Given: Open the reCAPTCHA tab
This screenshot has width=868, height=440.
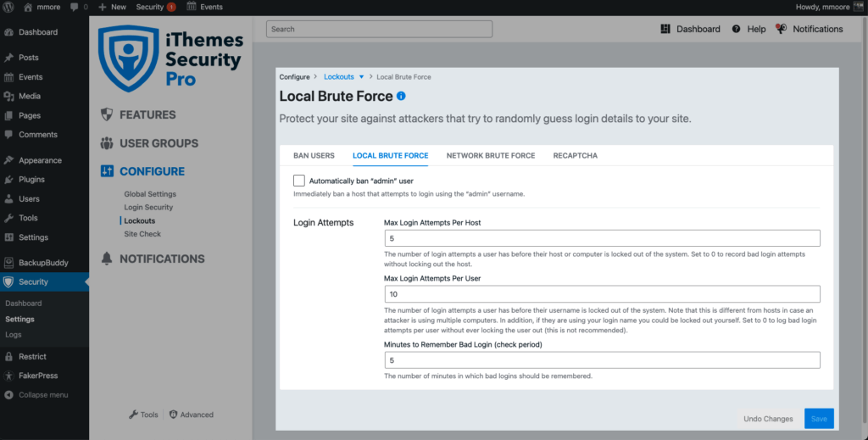Looking at the screenshot, I should click(576, 155).
